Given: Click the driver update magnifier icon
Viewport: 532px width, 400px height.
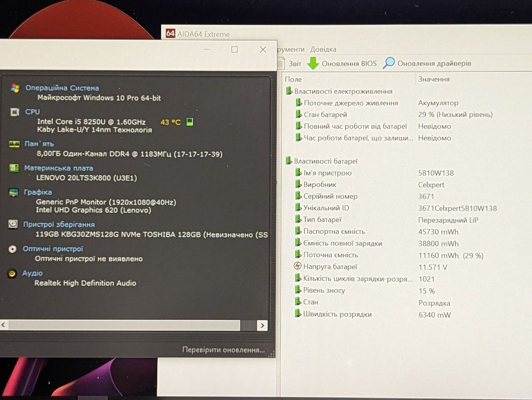Looking at the screenshot, I should [x=389, y=63].
